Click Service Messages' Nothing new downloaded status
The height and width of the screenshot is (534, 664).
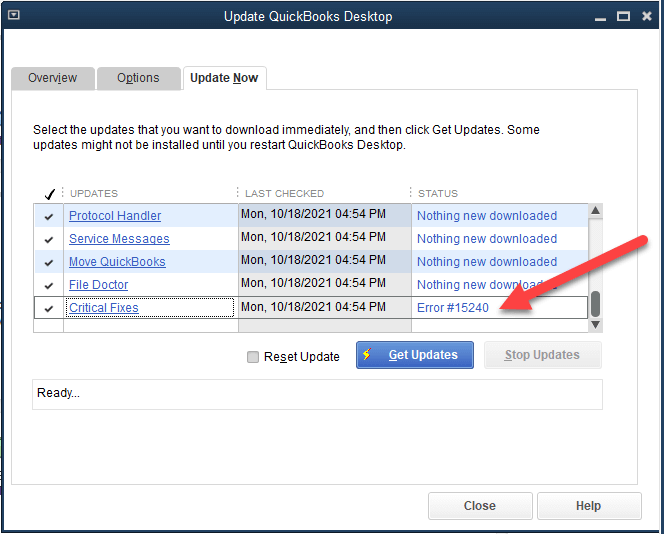[x=487, y=238]
